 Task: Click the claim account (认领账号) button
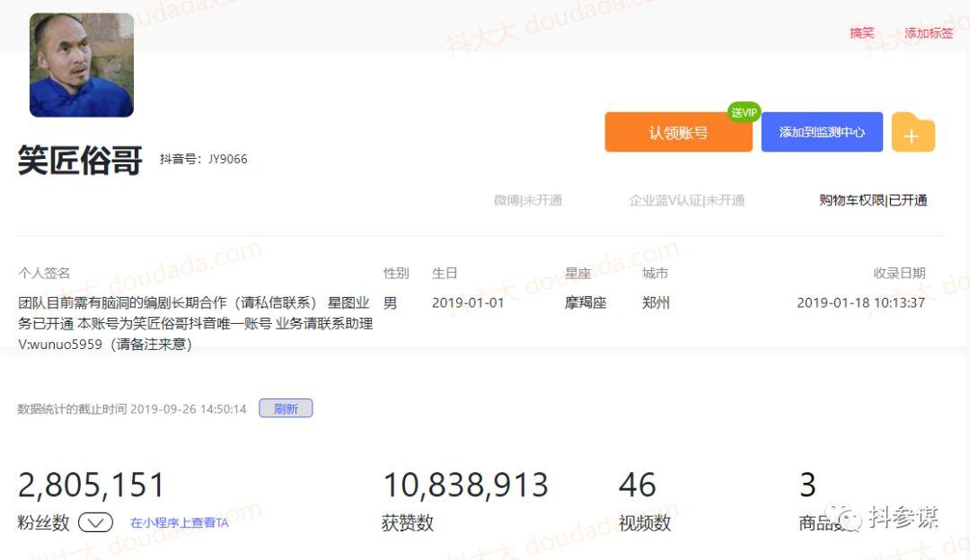[678, 132]
